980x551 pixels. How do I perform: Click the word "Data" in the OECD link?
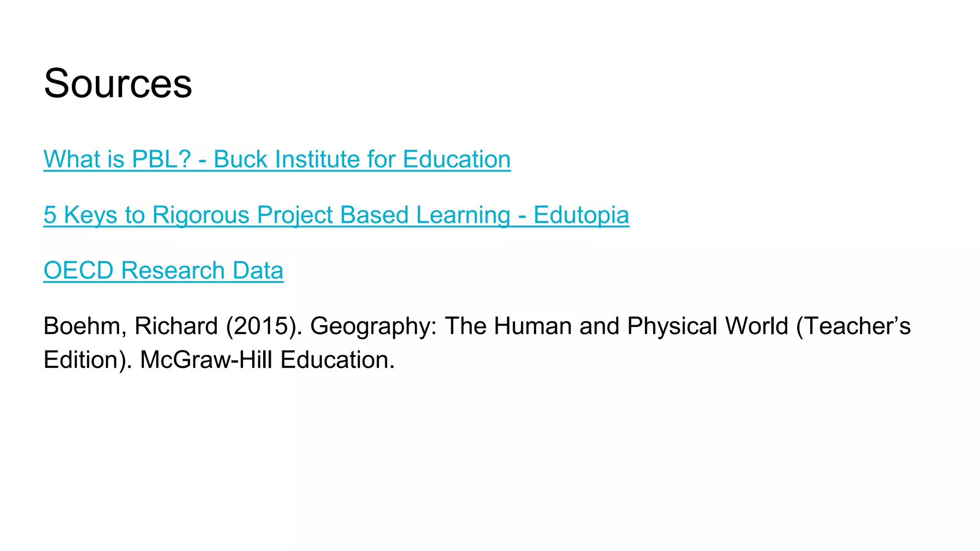[x=258, y=270]
